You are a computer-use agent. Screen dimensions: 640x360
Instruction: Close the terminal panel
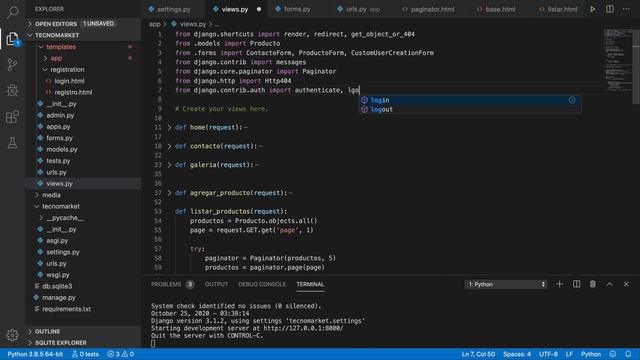coord(626,284)
